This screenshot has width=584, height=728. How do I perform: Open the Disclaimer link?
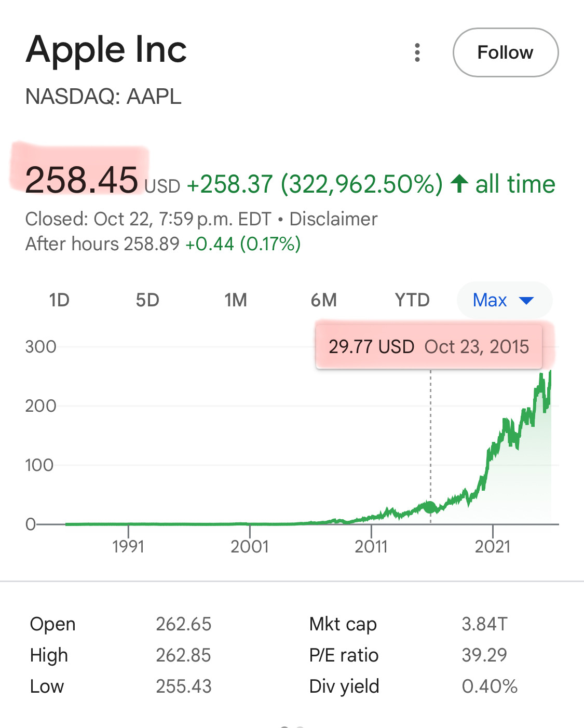point(333,219)
